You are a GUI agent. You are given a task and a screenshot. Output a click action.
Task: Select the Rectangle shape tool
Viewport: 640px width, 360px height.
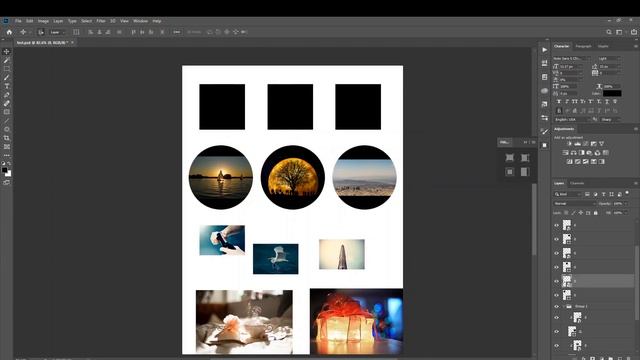tap(7, 112)
